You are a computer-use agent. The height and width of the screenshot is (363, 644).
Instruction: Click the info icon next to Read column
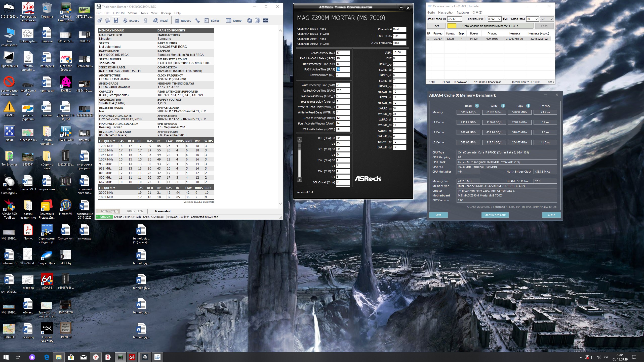point(477,106)
